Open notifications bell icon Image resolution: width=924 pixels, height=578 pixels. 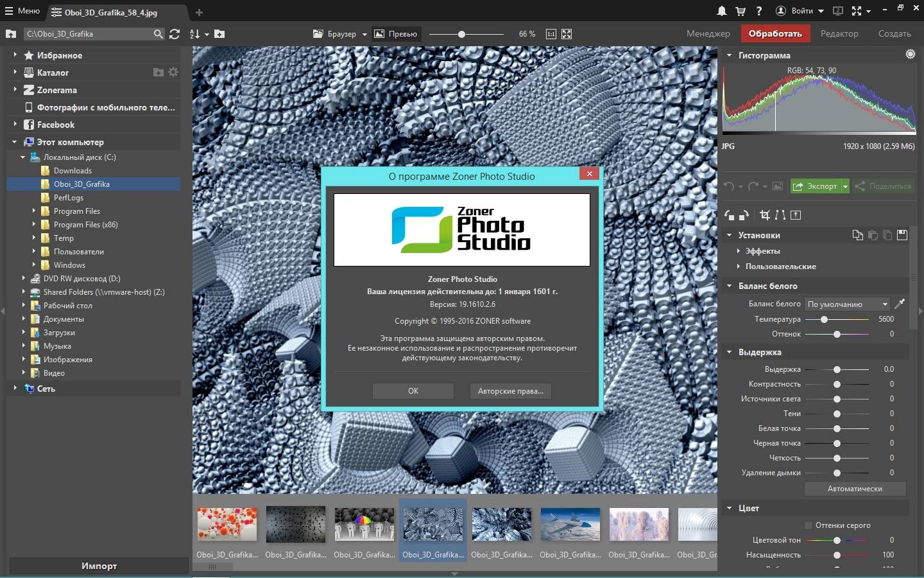[722, 11]
